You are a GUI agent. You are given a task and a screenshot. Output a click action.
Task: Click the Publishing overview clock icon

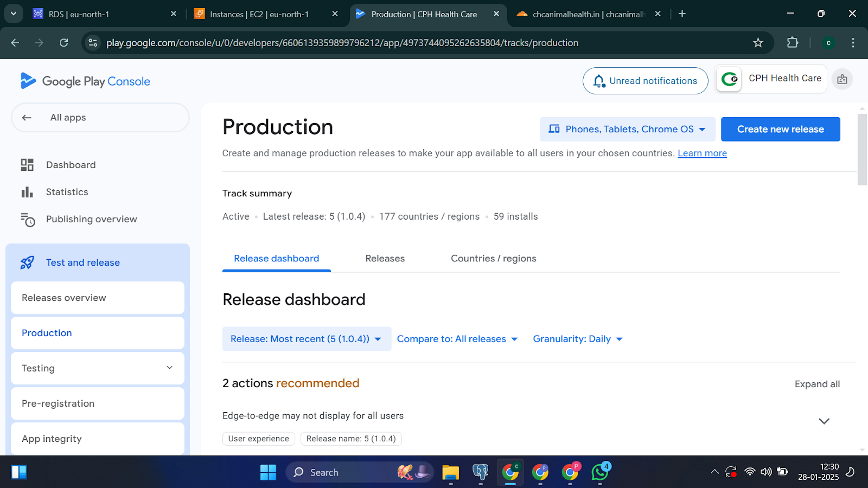coord(28,219)
